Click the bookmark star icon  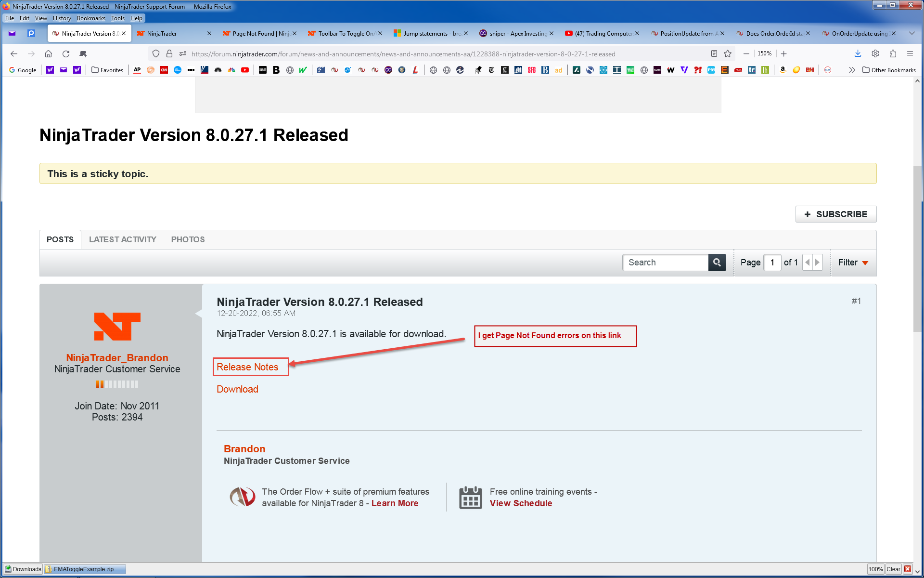click(728, 53)
